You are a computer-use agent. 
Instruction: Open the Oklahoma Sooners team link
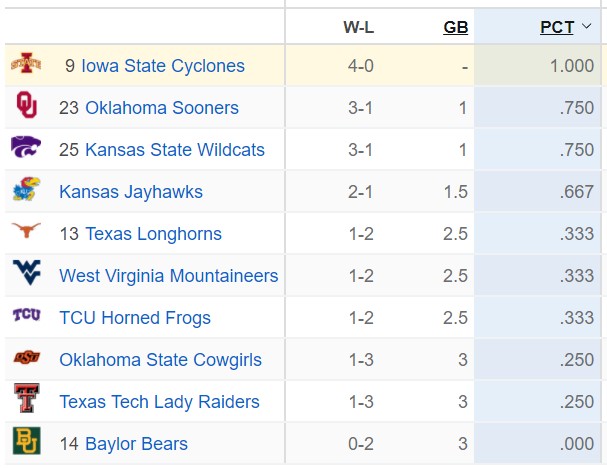pyautogui.click(x=162, y=108)
